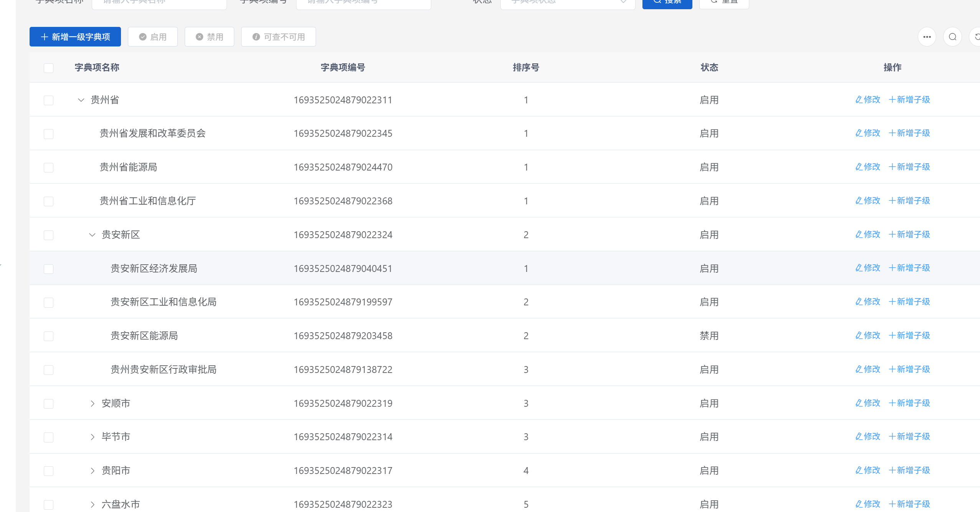Collapse the 贵安新区 tree node
The width and height of the screenshot is (980, 512).
92,235
